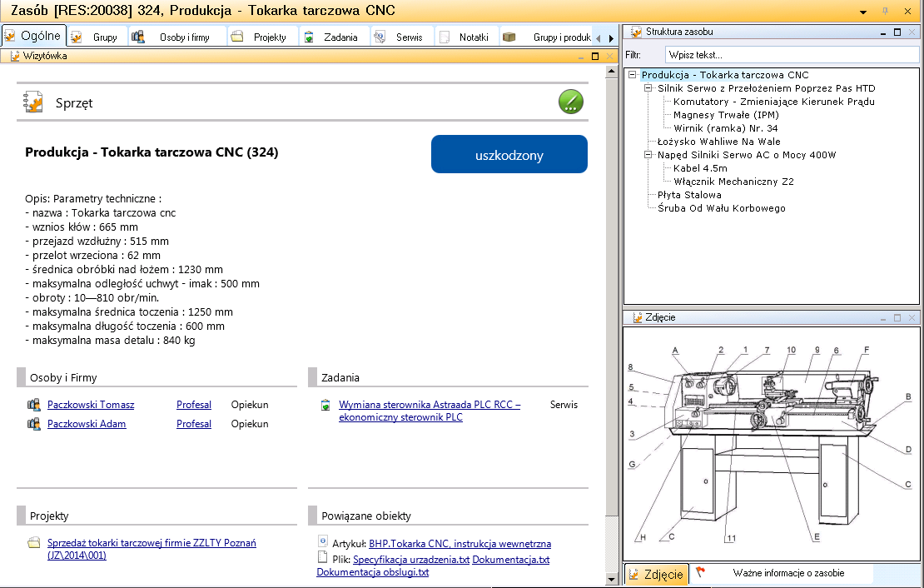The height and width of the screenshot is (588, 924).
Task: Click the Wizytówka panel header icon
Action: point(14,56)
